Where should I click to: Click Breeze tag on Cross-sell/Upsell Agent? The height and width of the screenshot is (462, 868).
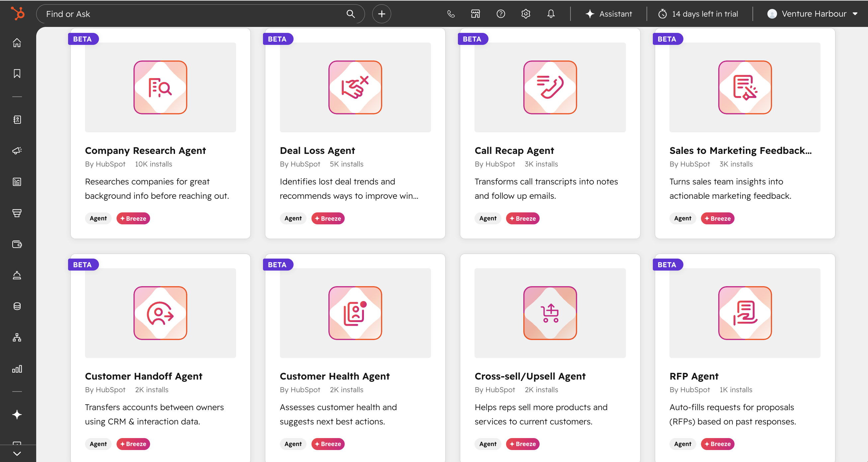[523, 444]
